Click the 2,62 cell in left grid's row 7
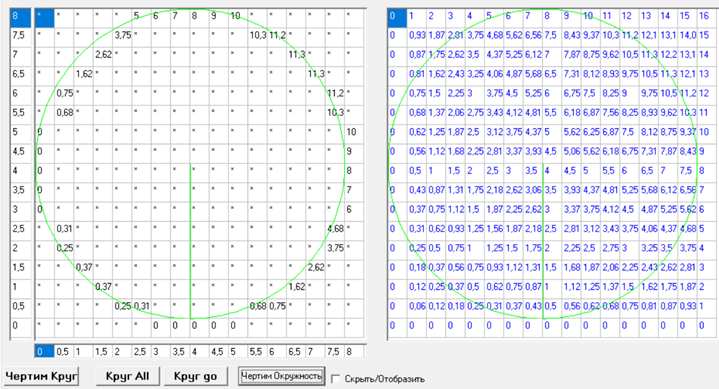 103,55
